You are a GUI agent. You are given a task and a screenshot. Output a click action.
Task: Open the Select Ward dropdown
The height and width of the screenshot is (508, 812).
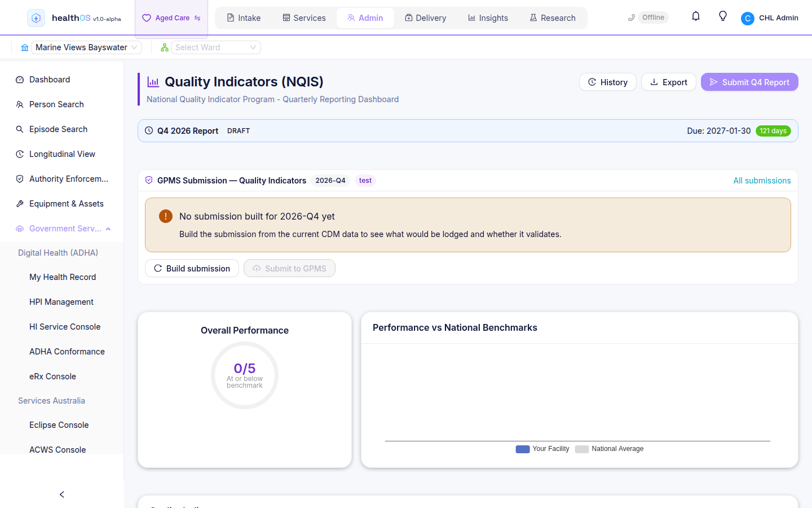pyautogui.click(x=216, y=47)
